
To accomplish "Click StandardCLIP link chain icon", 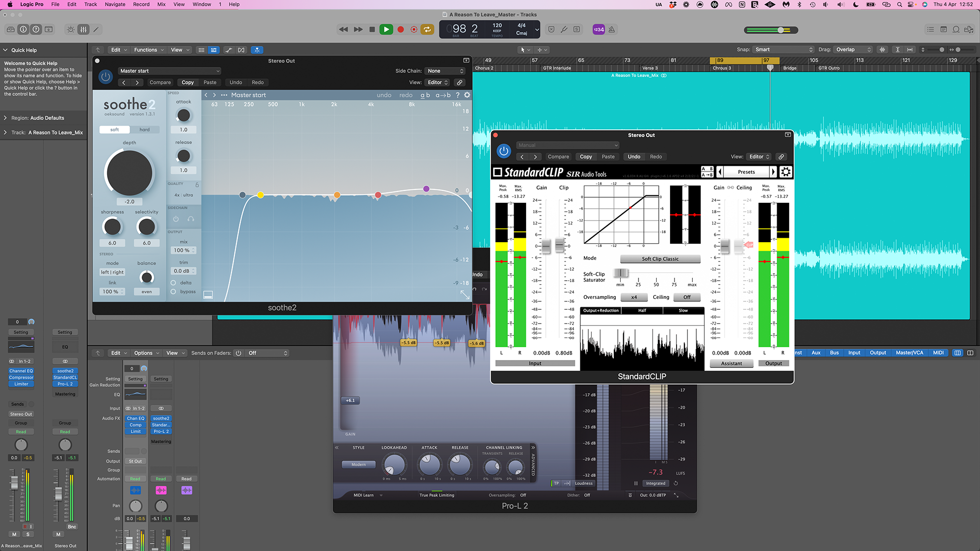I will [781, 157].
